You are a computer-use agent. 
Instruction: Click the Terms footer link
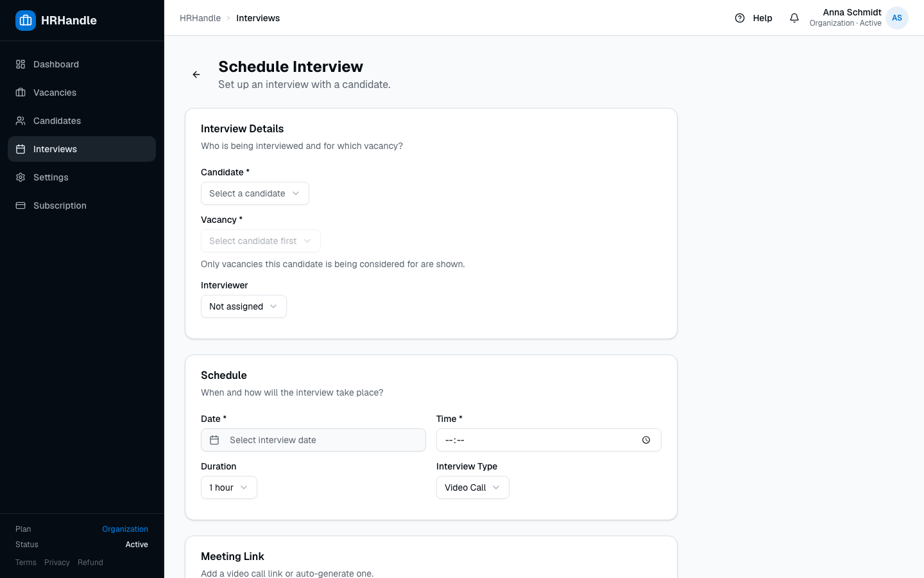tap(26, 563)
